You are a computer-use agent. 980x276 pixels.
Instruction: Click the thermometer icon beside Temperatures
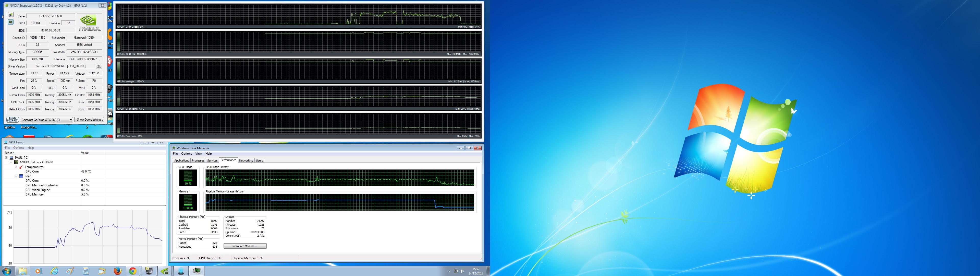[21, 167]
